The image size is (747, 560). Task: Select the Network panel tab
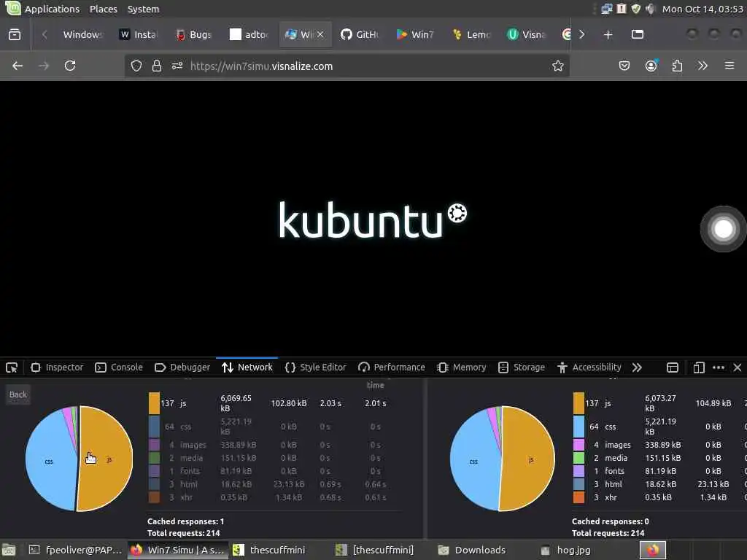[x=247, y=367]
